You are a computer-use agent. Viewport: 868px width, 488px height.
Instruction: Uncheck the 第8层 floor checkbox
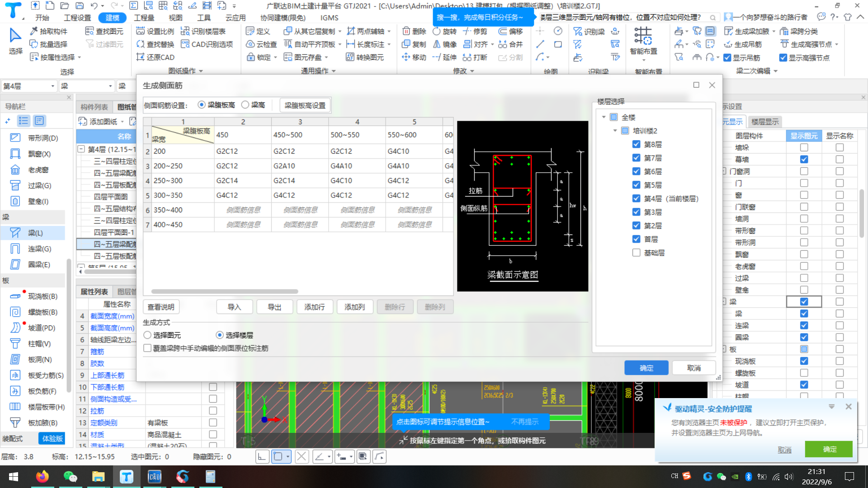[636, 144]
